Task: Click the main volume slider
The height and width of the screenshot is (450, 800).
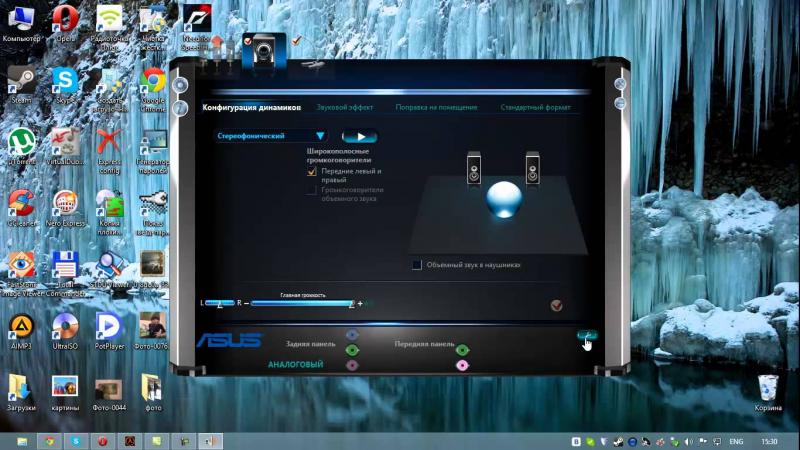Action: tap(302, 304)
